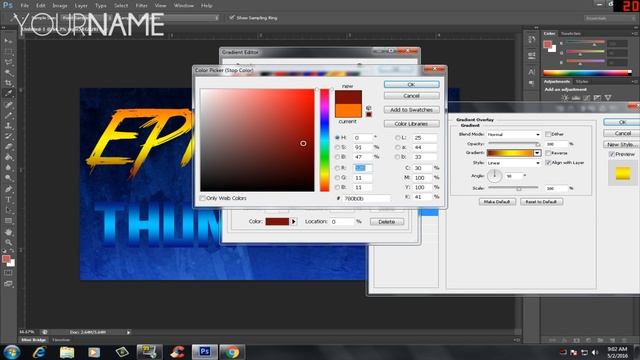Screen dimensions: 640x360
Task: Click Reset to Default button
Action: point(541,202)
